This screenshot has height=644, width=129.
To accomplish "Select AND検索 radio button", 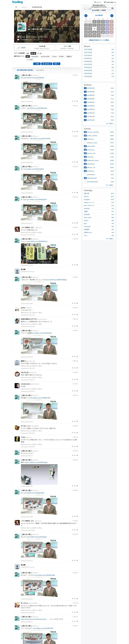I will tap(93, 11).
